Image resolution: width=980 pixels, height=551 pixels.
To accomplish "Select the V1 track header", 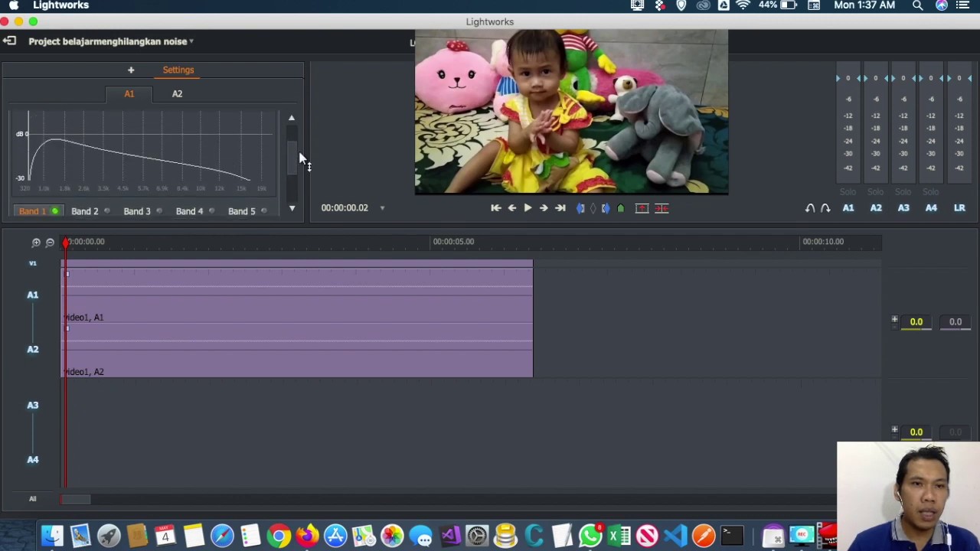I will (32, 263).
